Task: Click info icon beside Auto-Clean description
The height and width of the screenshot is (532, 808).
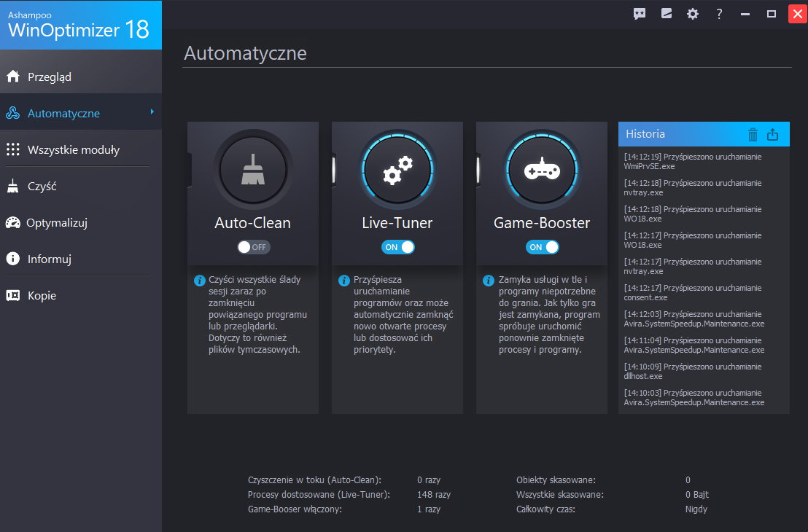Action: 199,281
